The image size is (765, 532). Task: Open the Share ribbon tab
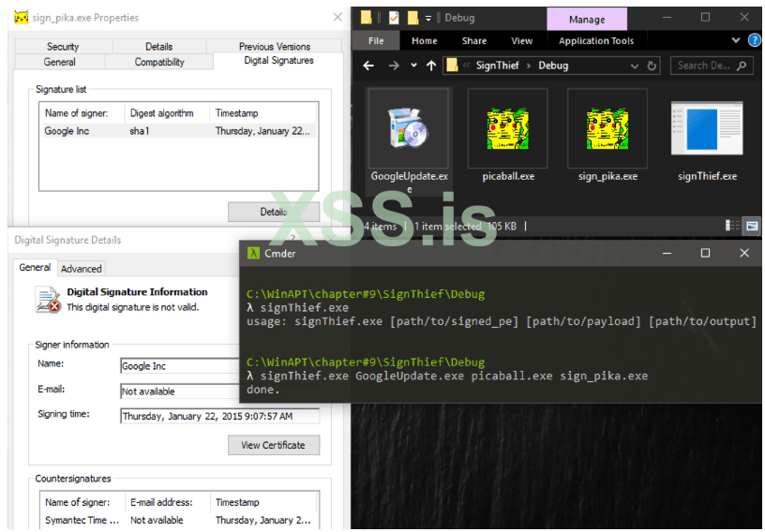click(x=473, y=41)
